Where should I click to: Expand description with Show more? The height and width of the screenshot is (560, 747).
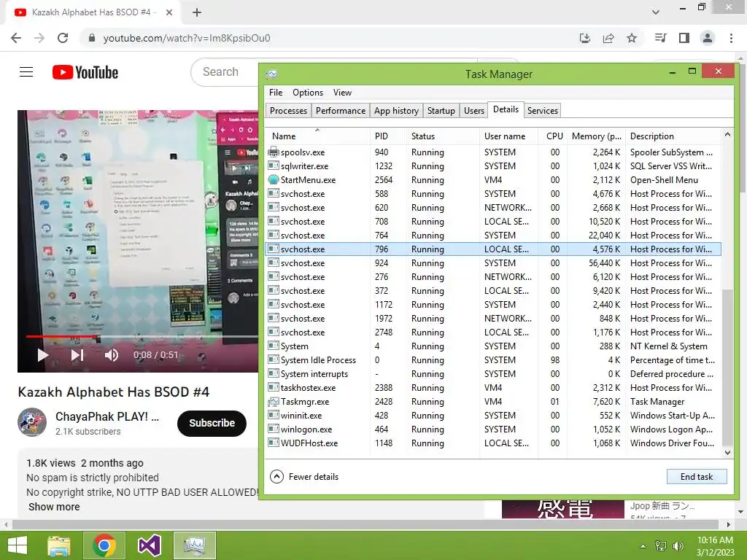[54, 507]
